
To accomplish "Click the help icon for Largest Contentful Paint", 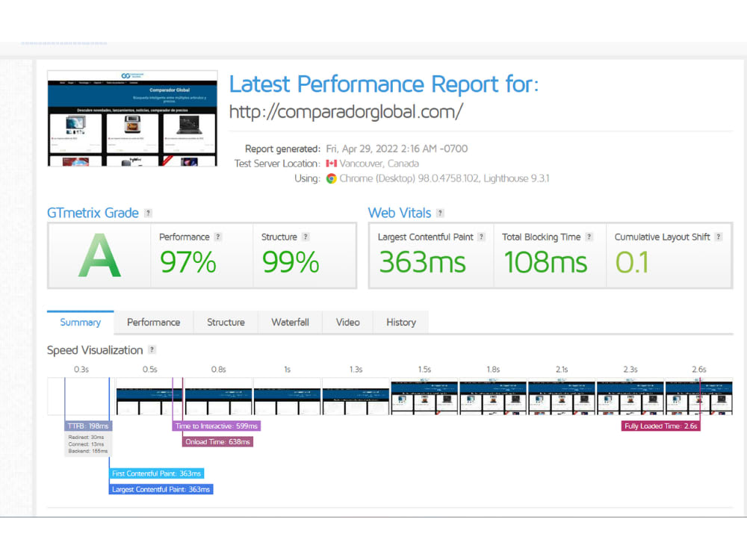I will [x=481, y=237].
